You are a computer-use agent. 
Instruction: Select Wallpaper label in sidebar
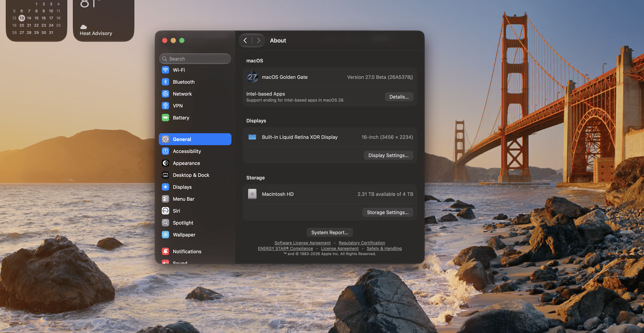184,235
